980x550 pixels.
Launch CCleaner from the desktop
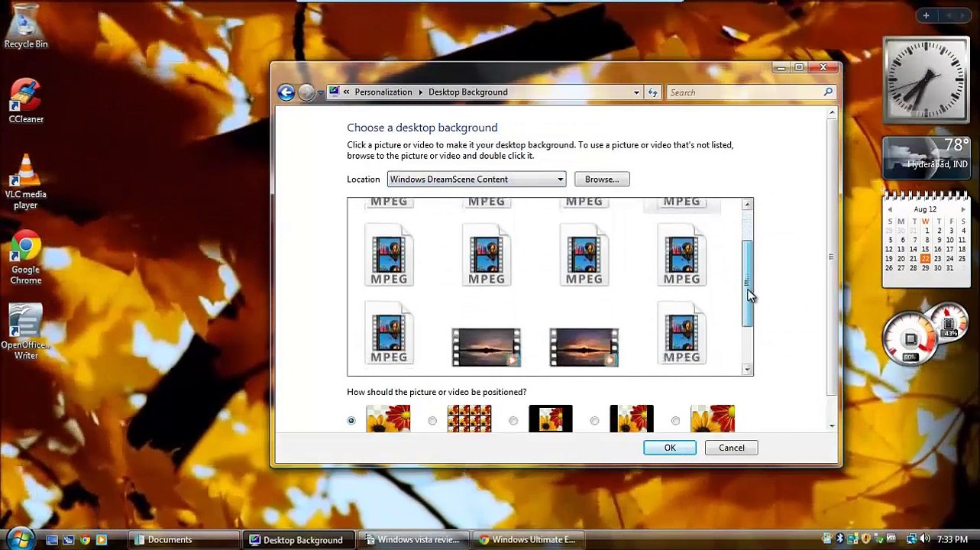(26, 101)
